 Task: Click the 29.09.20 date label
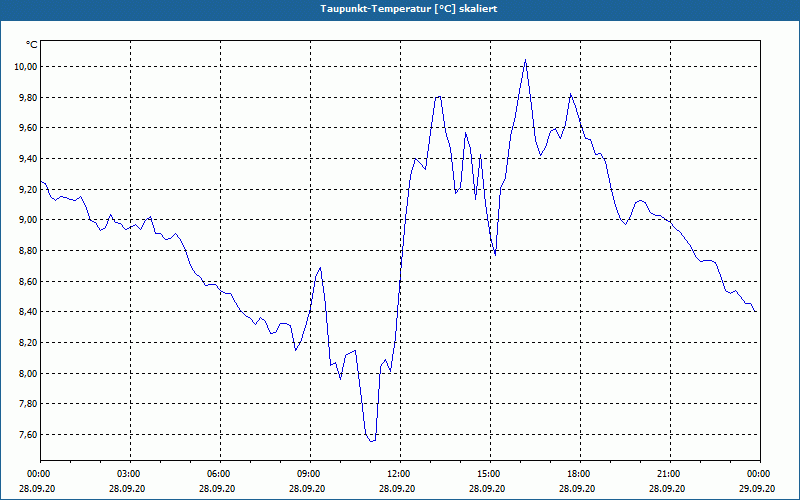point(757,488)
